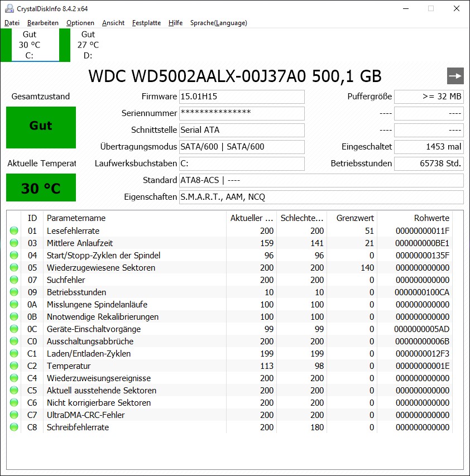Click status circle for UltraDMA-CRC-Fehler row
The image size is (470, 476).
pyautogui.click(x=14, y=415)
